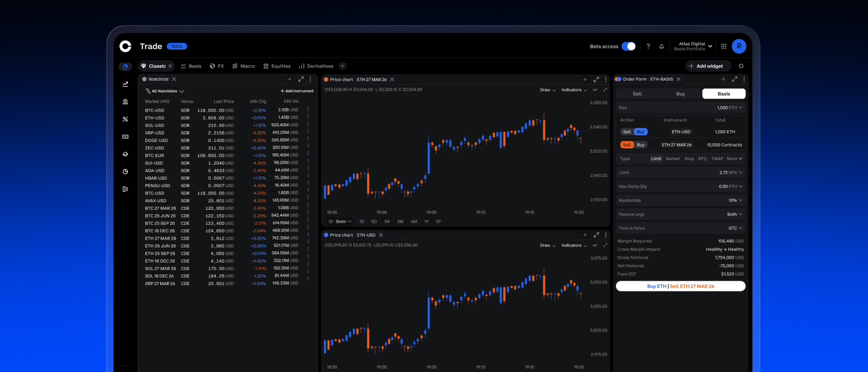Click the Add widget button
Viewport: 868px width, 372px height.
point(708,66)
